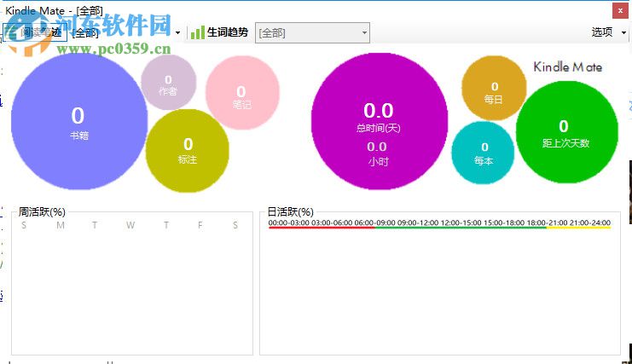This screenshot has height=364, width=632.
Task: Click the green bar chart 生词趋势 icon
Action: (x=198, y=32)
